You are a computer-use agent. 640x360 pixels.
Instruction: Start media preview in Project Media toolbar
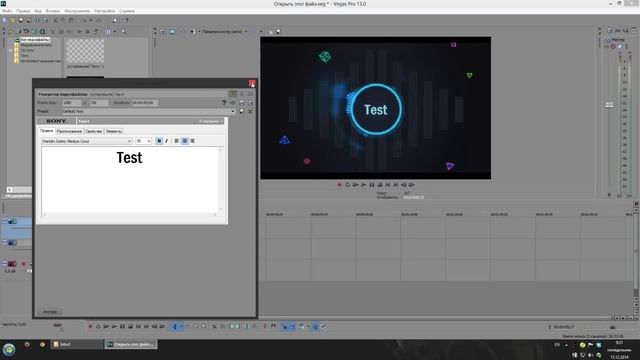(80, 31)
